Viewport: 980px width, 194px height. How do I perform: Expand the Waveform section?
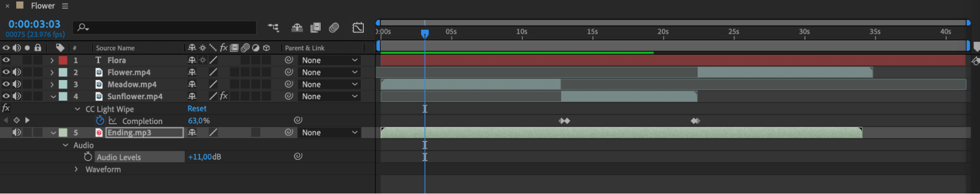pos(76,169)
